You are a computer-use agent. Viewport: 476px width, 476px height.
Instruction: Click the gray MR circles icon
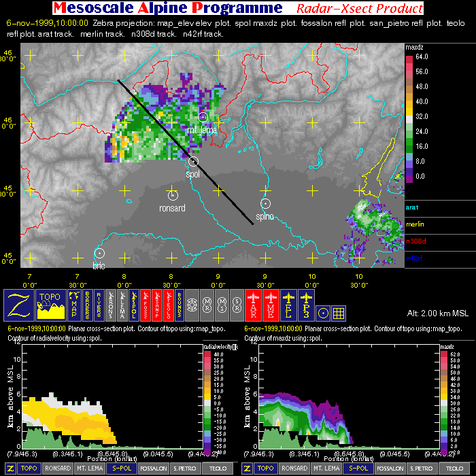coord(207,305)
